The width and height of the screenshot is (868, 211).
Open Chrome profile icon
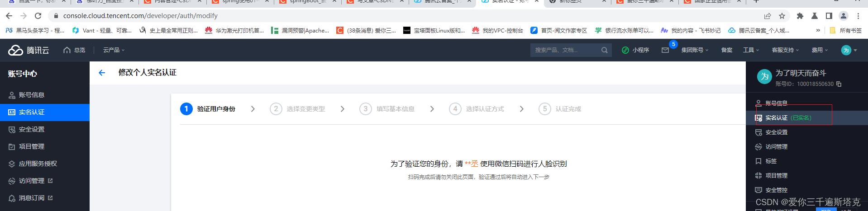844,16
